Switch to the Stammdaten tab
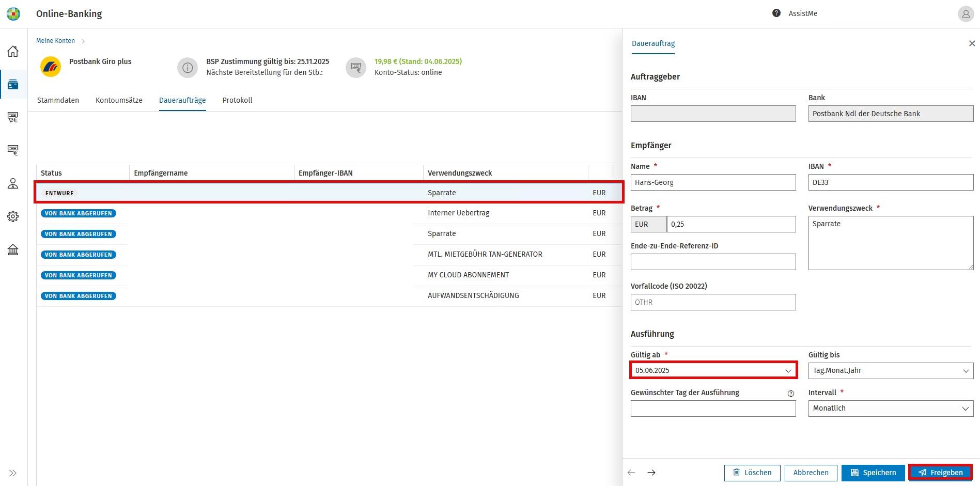 (58, 100)
